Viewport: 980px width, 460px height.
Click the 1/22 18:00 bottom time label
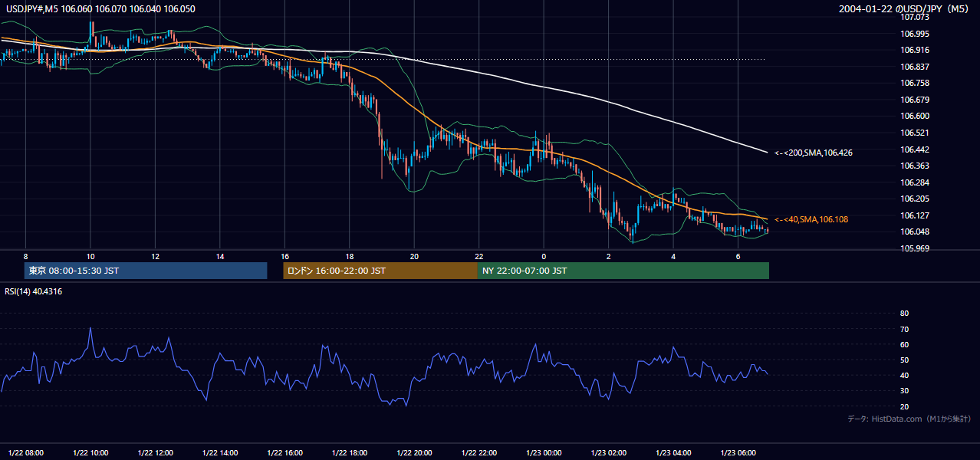coord(350,452)
